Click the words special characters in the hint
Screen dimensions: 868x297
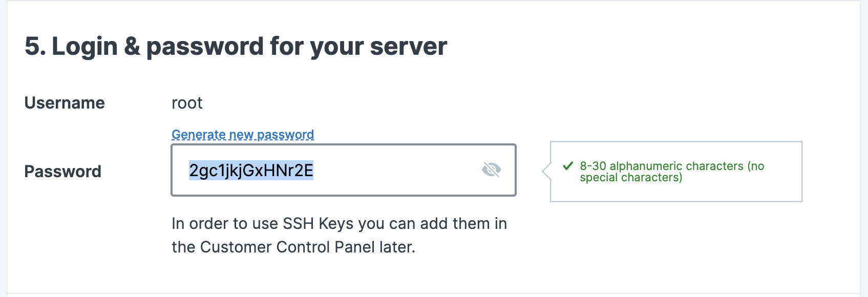coord(629,178)
